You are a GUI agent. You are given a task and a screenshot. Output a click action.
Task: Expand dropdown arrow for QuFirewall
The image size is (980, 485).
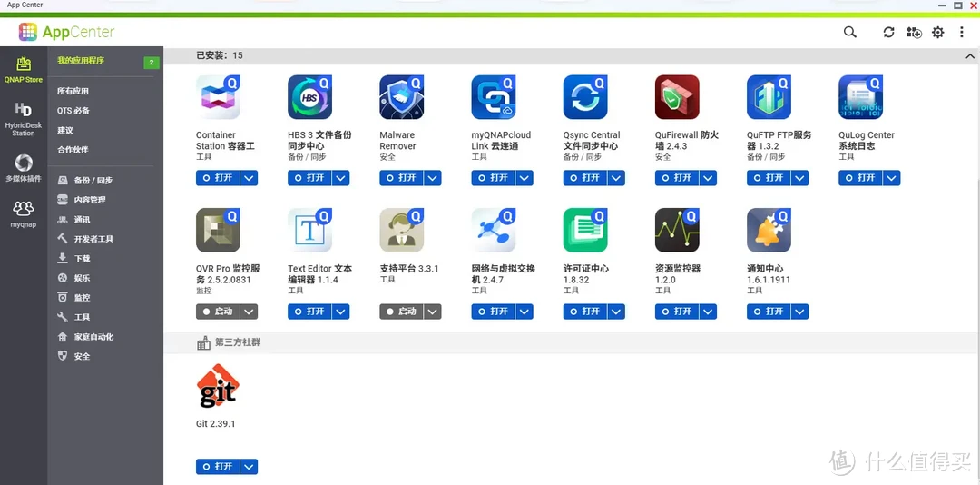coord(708,178)
